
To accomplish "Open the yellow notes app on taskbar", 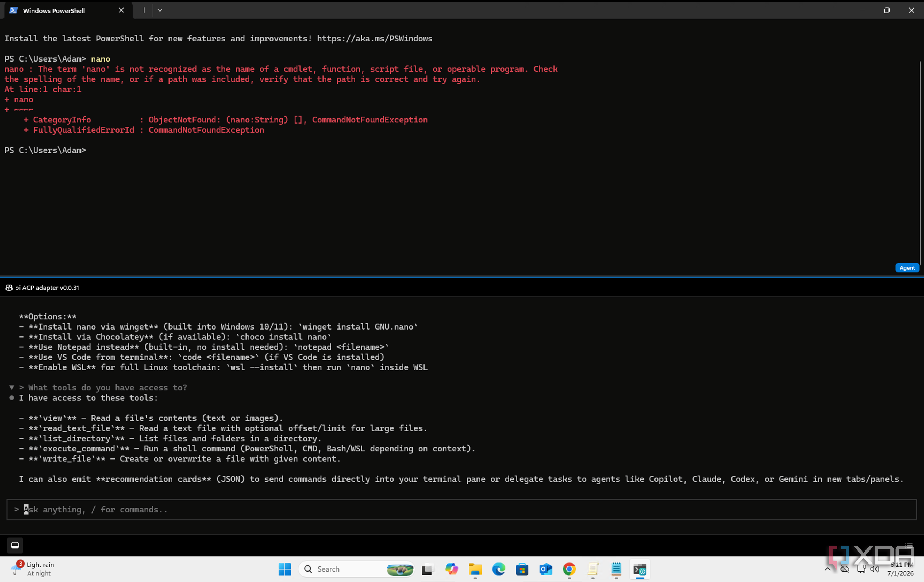I will coord(593,569).
